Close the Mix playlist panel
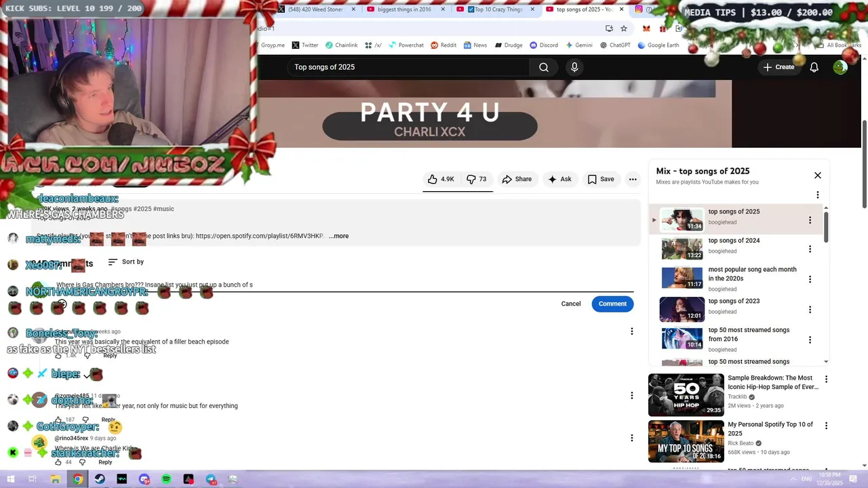This screenshot has height=488, width=868. (x=818, y=176)
